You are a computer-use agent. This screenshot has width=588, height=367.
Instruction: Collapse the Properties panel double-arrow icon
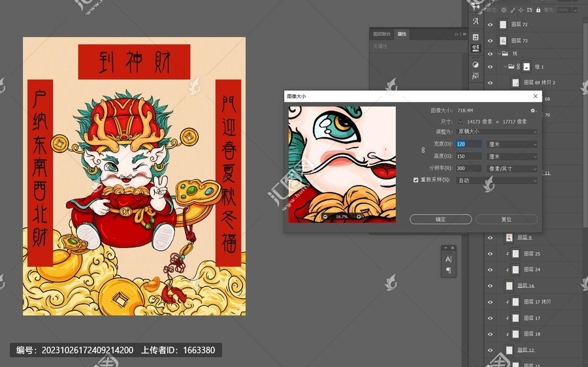point(457,34)
